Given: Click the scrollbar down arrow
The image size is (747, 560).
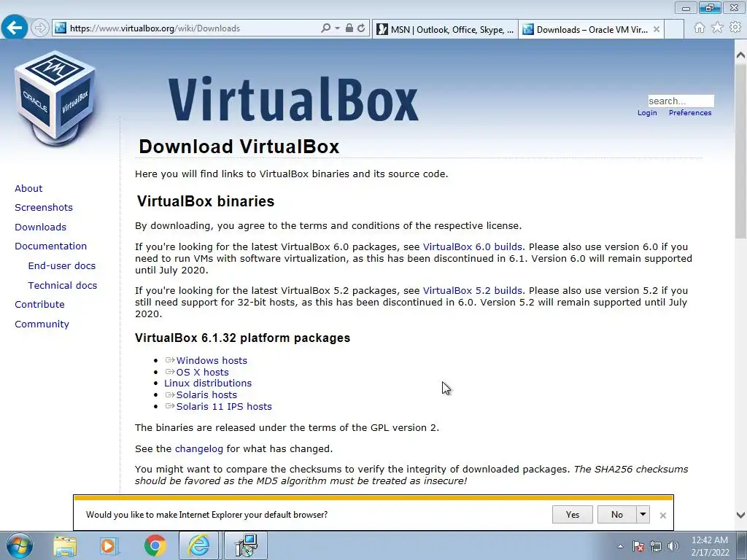Looking at the screenshot, I should click(741, 515).
